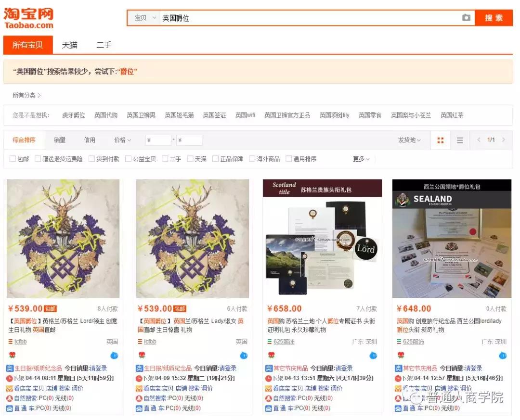Click the 虎牙爵位 suggestion link
This screenshot has height=420, width=520.
click(x=73, y=115)
